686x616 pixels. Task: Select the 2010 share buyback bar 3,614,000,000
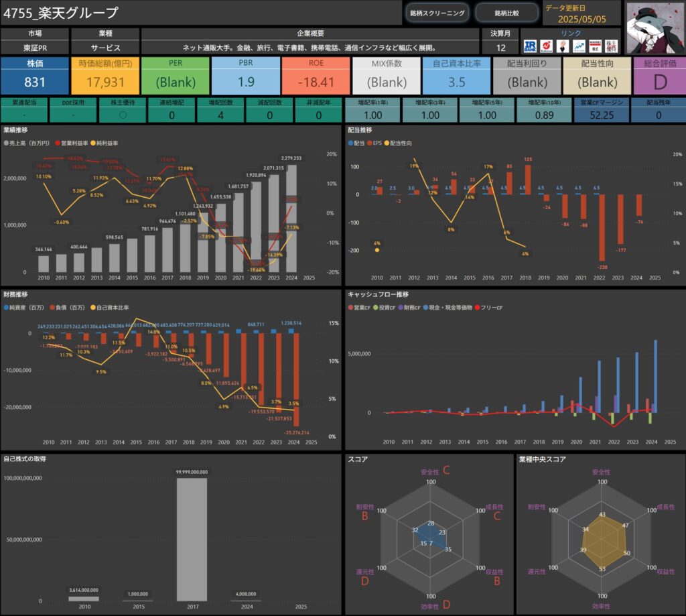click(84, 599)
